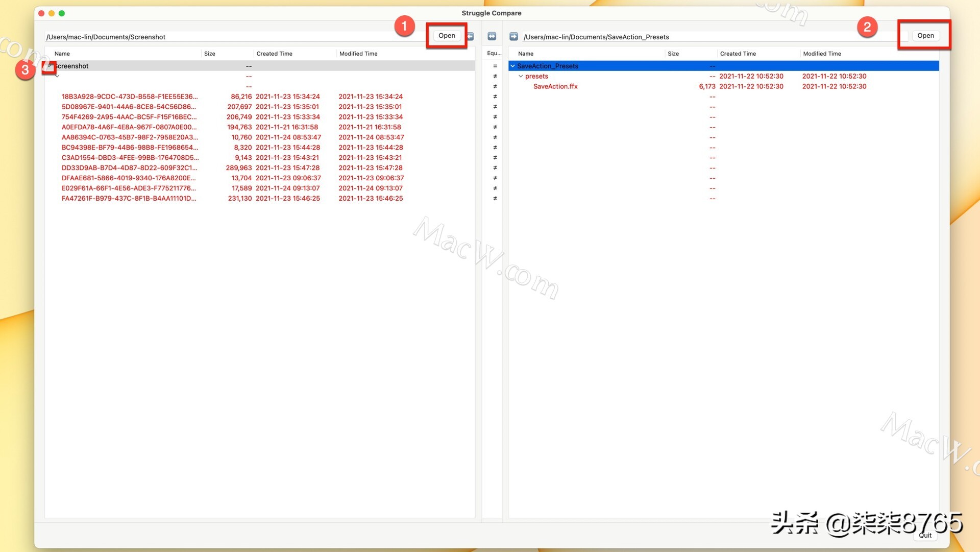
Task: Click the not-equal indicator for 18B3A928 file
Action: coord(495,97)
